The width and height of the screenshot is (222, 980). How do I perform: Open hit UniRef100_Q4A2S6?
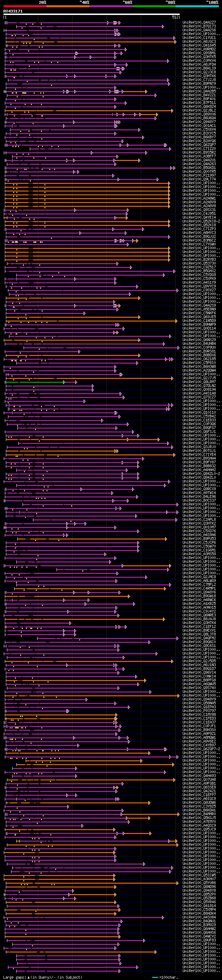[x=199, y=30]
